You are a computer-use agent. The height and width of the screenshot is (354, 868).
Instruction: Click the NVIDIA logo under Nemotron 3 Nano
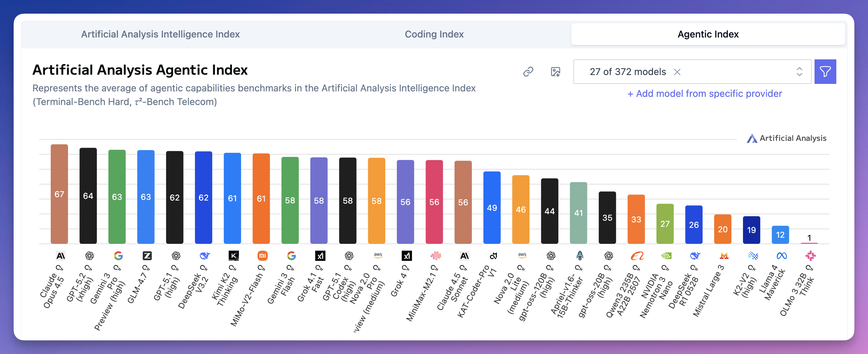coord(666,255)
